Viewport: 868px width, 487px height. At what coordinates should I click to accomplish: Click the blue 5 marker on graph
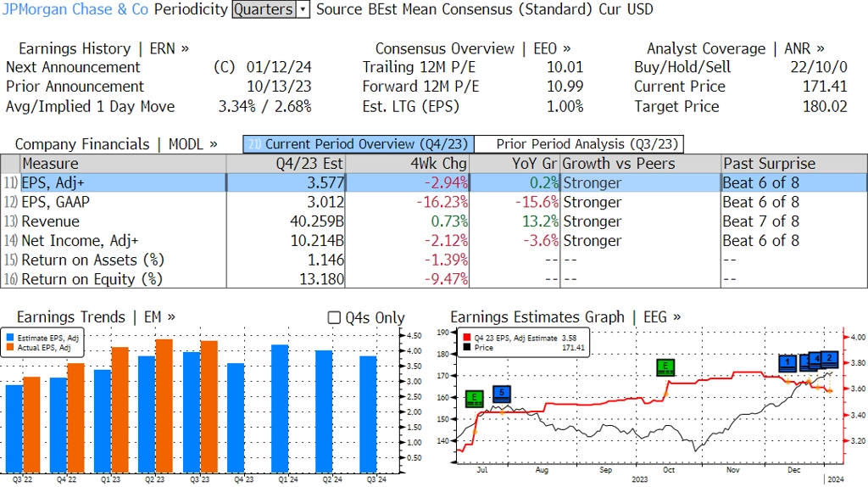502,394
